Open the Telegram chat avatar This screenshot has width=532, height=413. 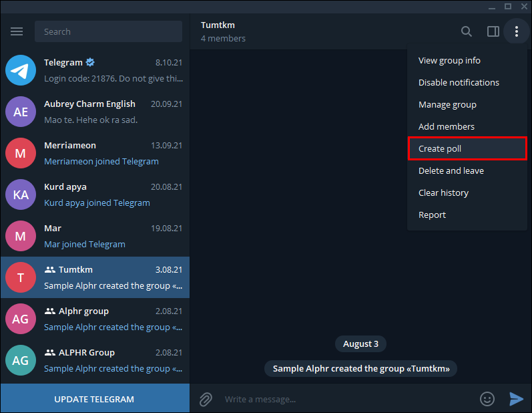point(21,70)
